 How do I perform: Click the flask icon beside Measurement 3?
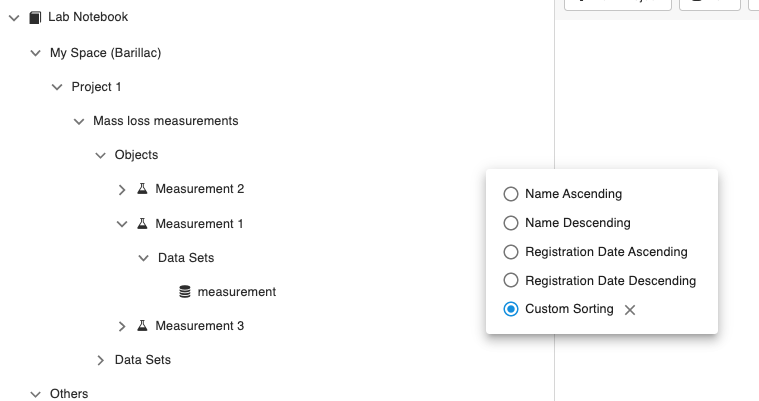pyautogui.click(x=142, y=325)
